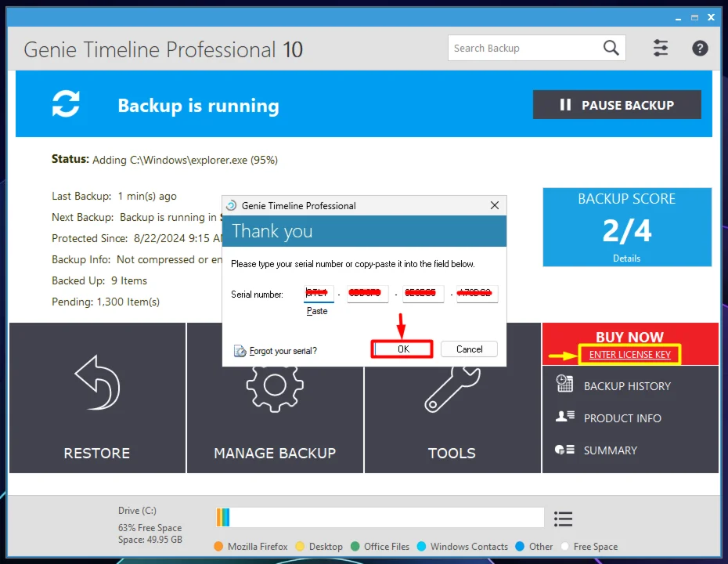
Task: Open the Forgot your serial link
Action: point(283,351)
